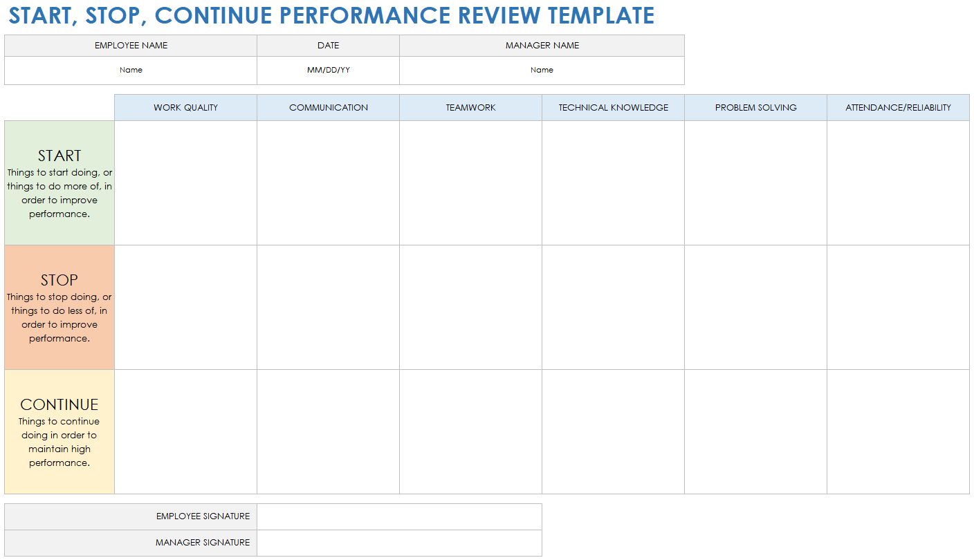Click the START cell under Problem Solving
The width and height of the screenshot is (974, 560).
[x=756, y=183]
